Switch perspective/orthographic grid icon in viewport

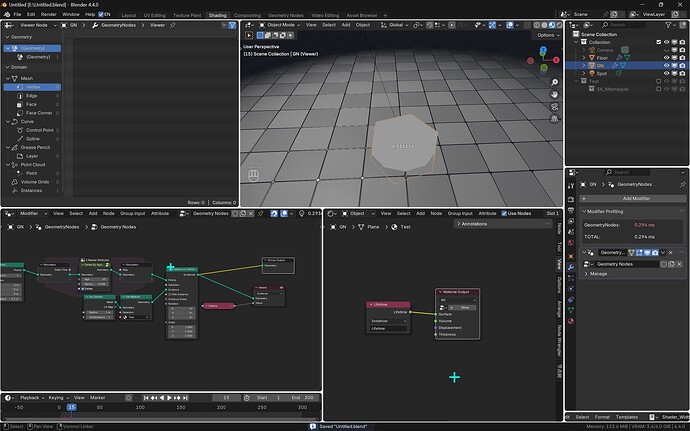pos(554,119)
